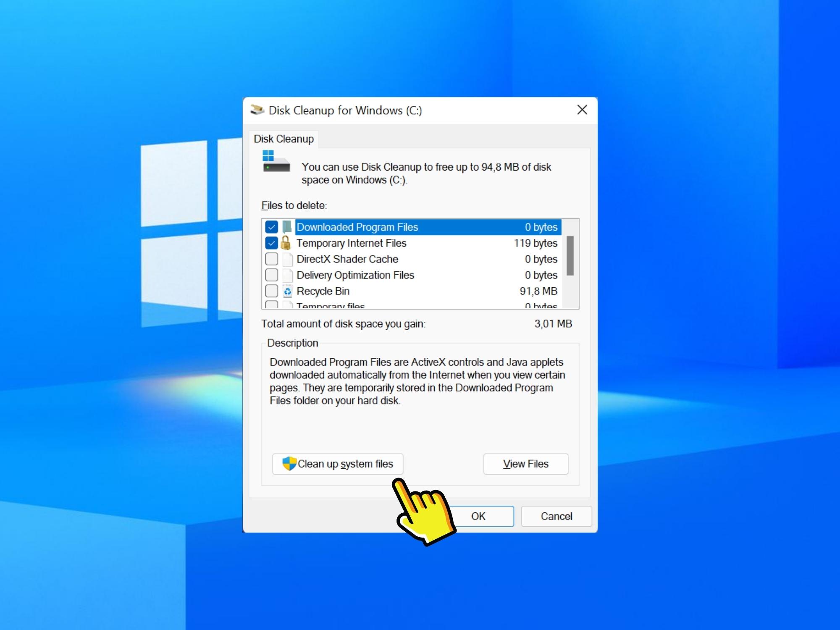The width and height of the screenshot is (840, 630).
Task: Click Total amount of disk space label
Action: click(x=344, y=324)
